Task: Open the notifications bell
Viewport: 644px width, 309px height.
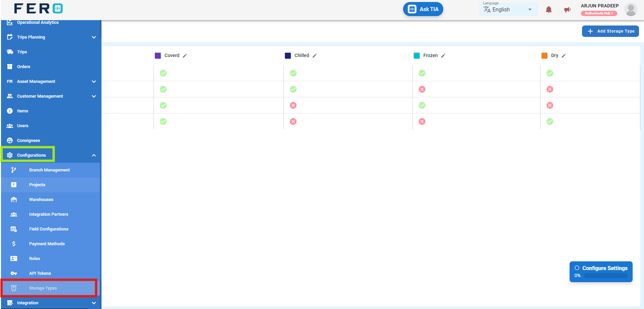Action: 549,10
